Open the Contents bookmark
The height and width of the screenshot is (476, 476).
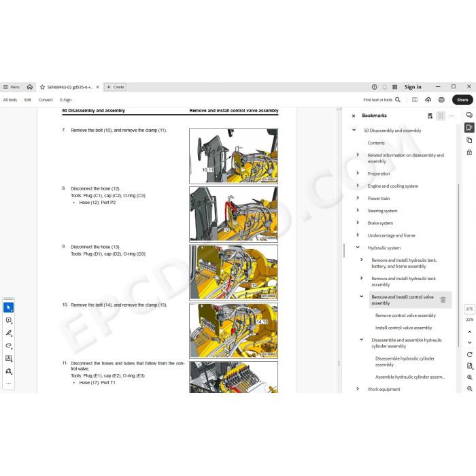pos(376,143)
